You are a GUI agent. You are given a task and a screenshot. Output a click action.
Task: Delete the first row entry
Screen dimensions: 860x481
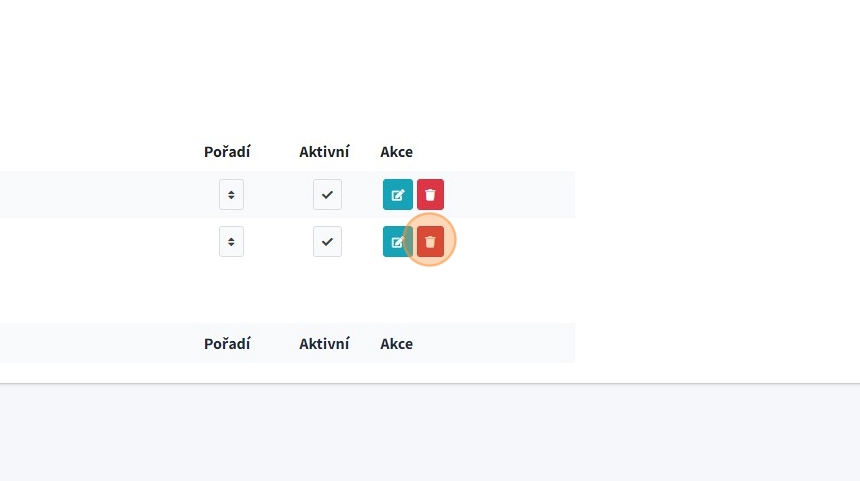click(x=430, y=195)
